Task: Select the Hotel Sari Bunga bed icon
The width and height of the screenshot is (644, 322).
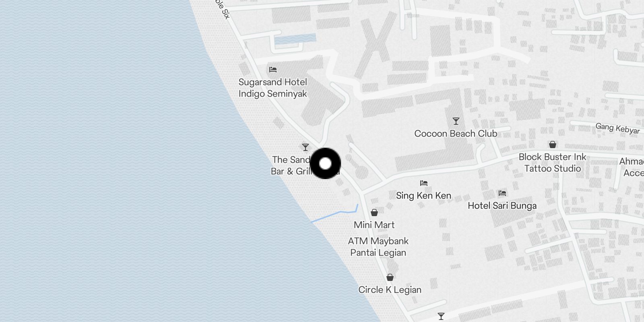Action: coord(502,193)
